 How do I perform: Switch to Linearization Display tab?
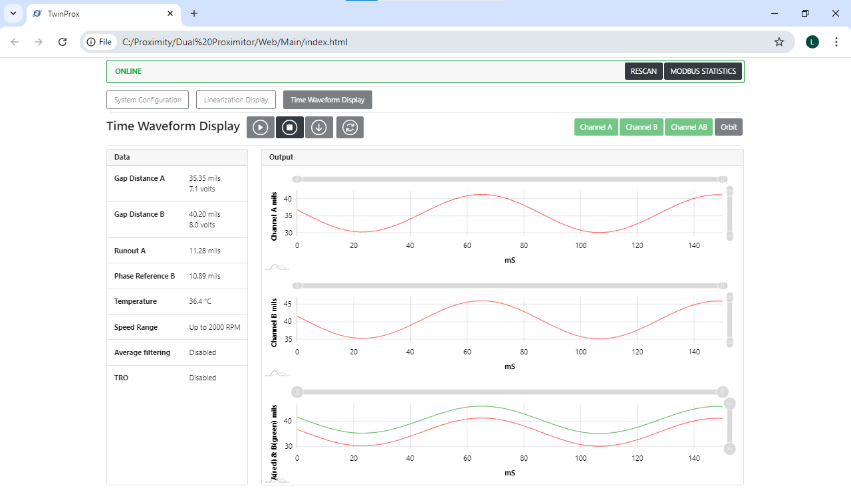pyautogui.click(x=236, y=100)
